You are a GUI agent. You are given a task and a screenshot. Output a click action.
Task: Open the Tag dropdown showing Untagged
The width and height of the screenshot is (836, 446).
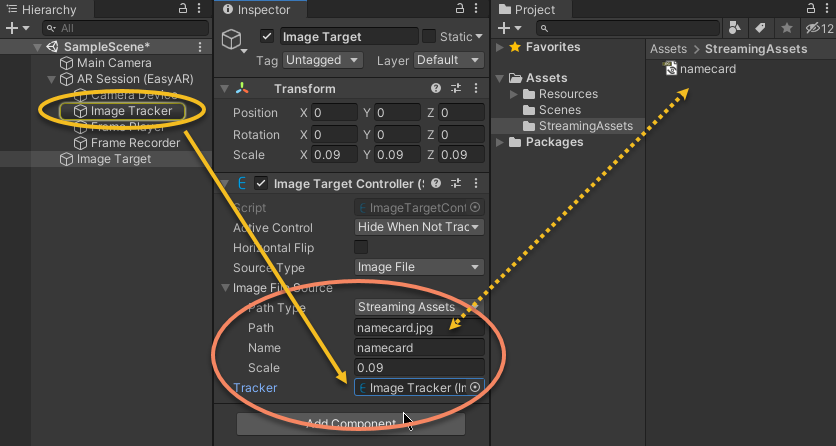[x=313, y=60]
